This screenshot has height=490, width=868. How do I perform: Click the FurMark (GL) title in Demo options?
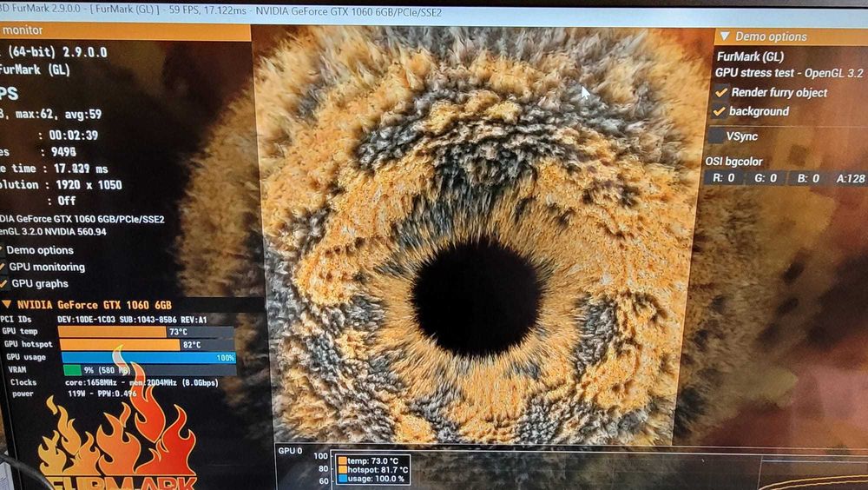[x=750, y=56]
